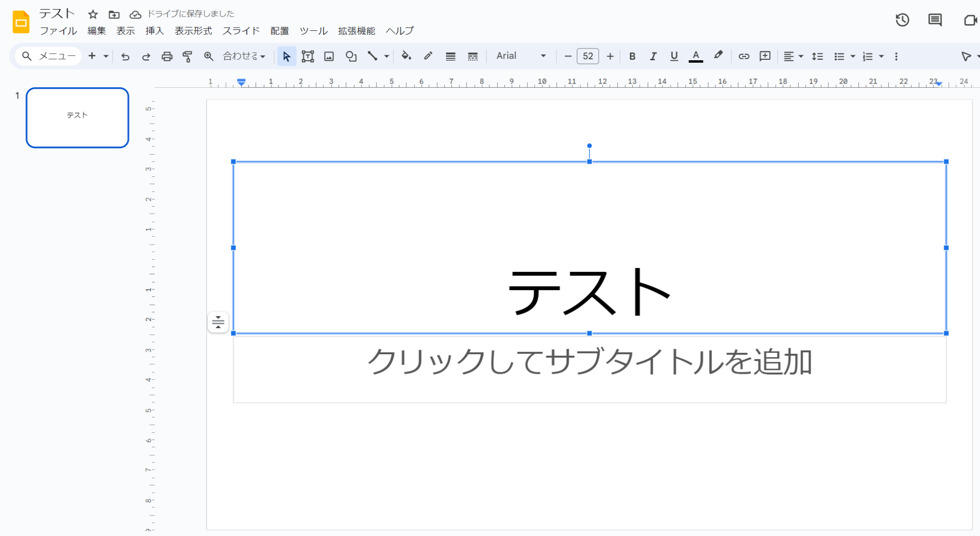Open the スライド menu
The width and height of the screenshot is (980, 536).
tap(241, 31)
